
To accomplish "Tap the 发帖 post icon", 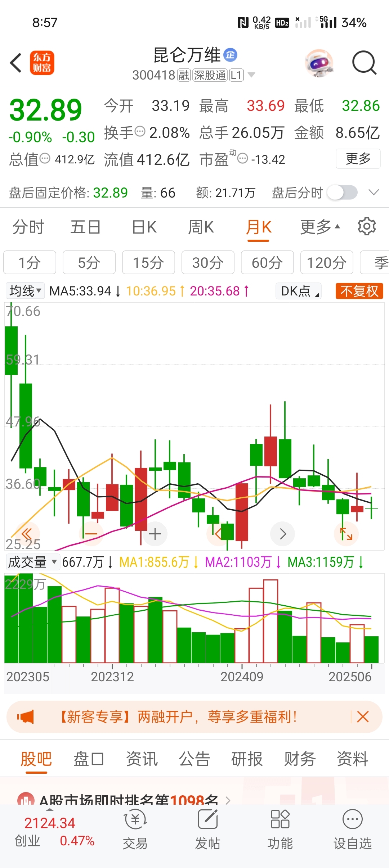I will 208,830.
